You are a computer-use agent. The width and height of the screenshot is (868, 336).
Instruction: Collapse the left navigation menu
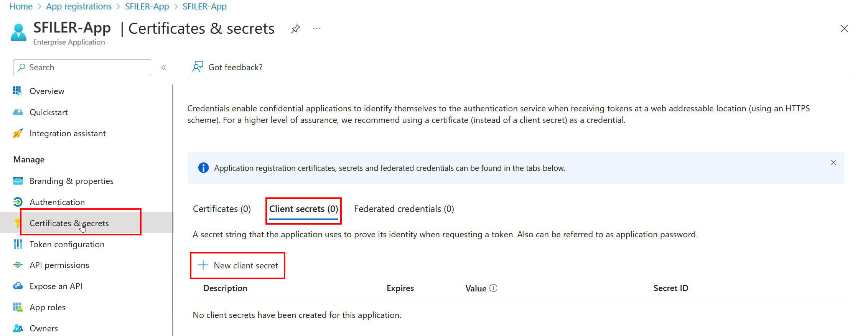[164, 68]
